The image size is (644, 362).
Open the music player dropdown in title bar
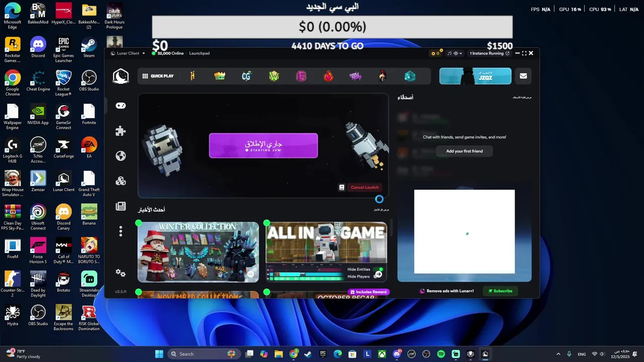point(455,53)
